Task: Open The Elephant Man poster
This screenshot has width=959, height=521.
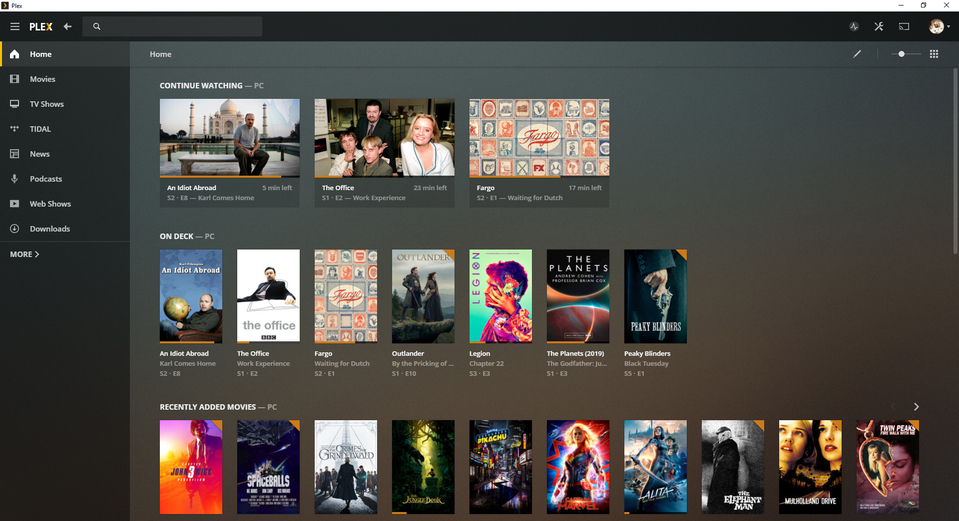Action: (x=733, y=467)
